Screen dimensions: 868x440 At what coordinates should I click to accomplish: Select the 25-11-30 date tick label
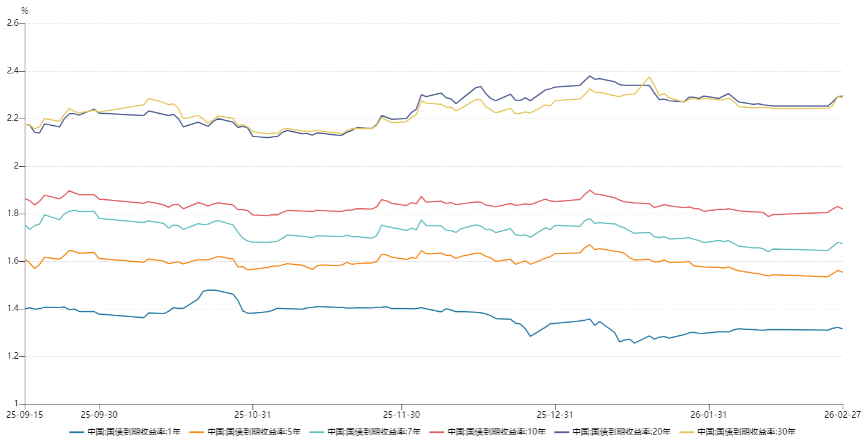coord(401,415)
